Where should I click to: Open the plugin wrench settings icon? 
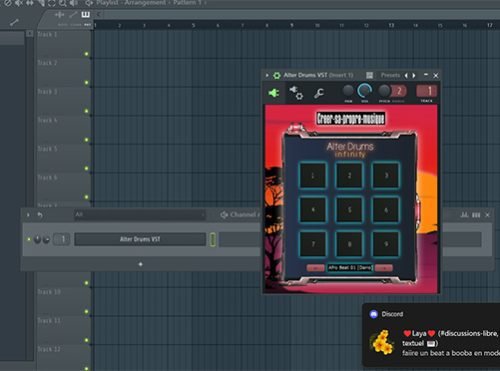pos(319,93)
